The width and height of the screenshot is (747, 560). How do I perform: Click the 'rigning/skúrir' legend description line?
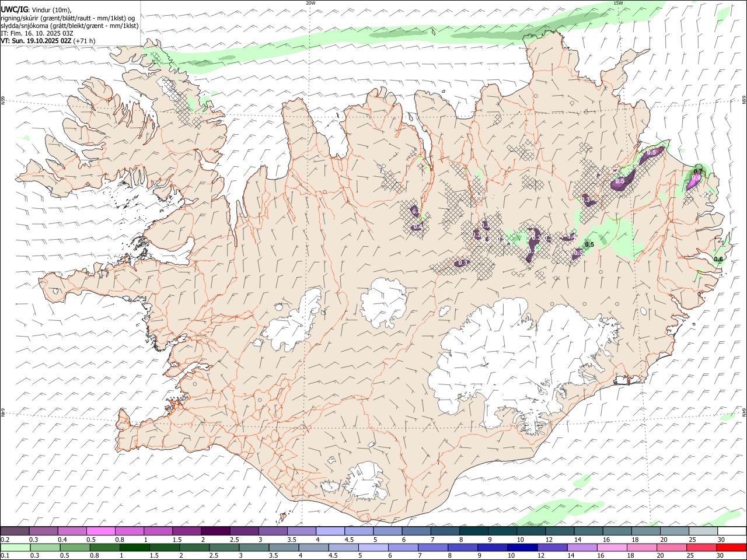click(68, 18)
